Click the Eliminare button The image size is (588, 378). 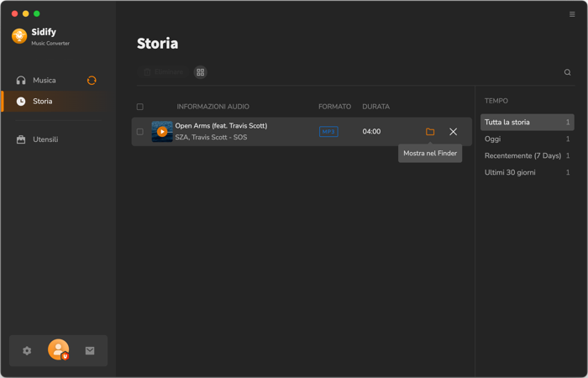[x=163, y=72]
